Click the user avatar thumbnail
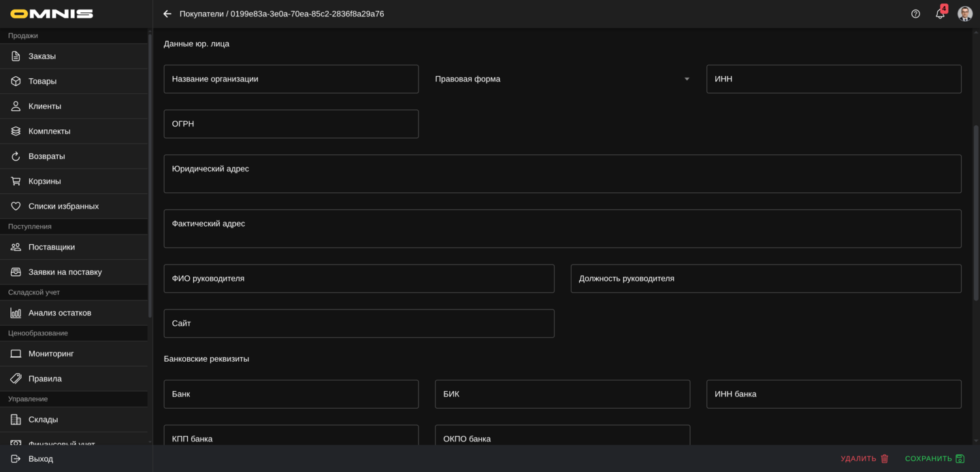 click(x=964, y=14)
